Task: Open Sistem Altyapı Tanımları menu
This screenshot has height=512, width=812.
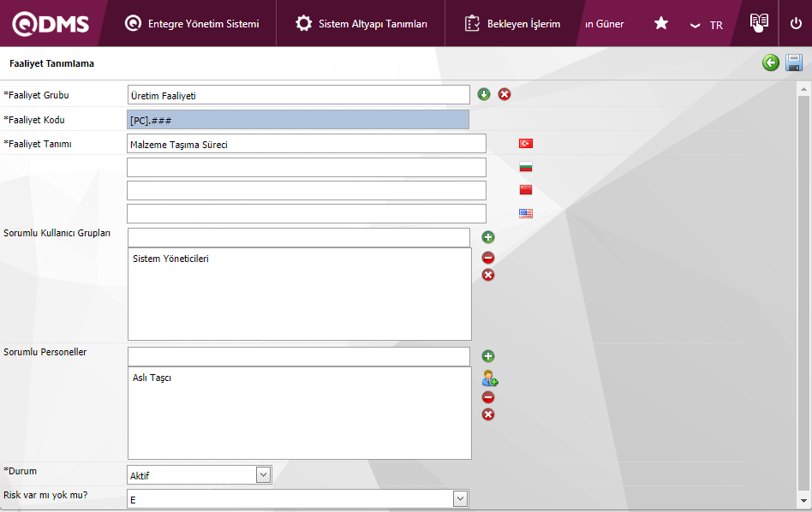Action: [x=361, y=24]
